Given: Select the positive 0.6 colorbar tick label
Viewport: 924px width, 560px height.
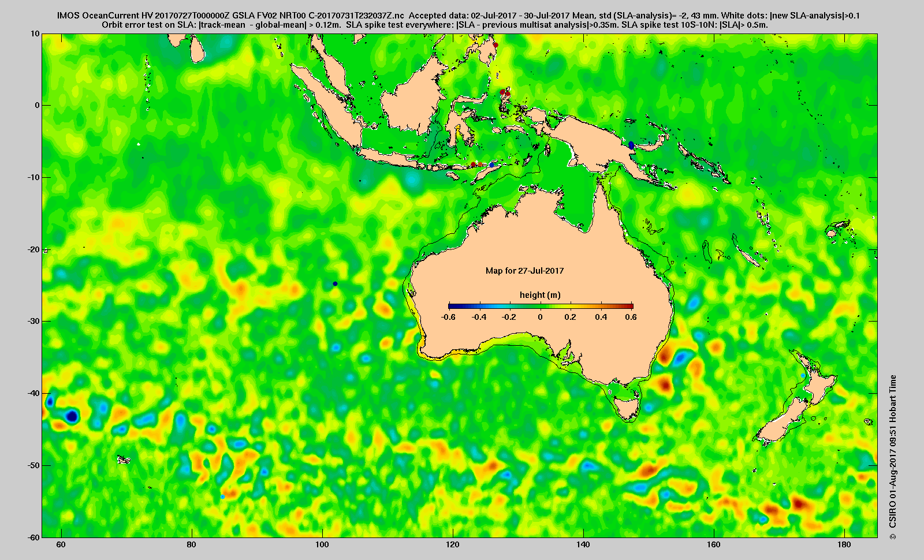Looking at the screenshot, I should point(631,317).
